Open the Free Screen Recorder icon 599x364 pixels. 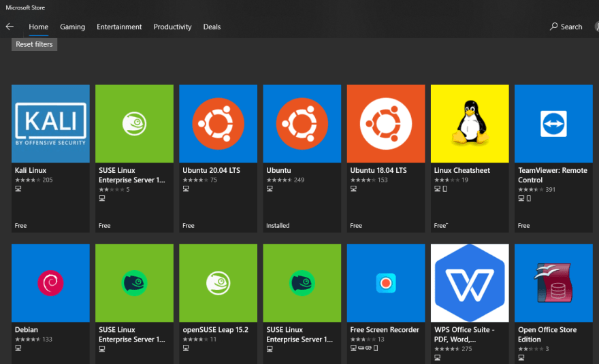[x=386, y=283]
